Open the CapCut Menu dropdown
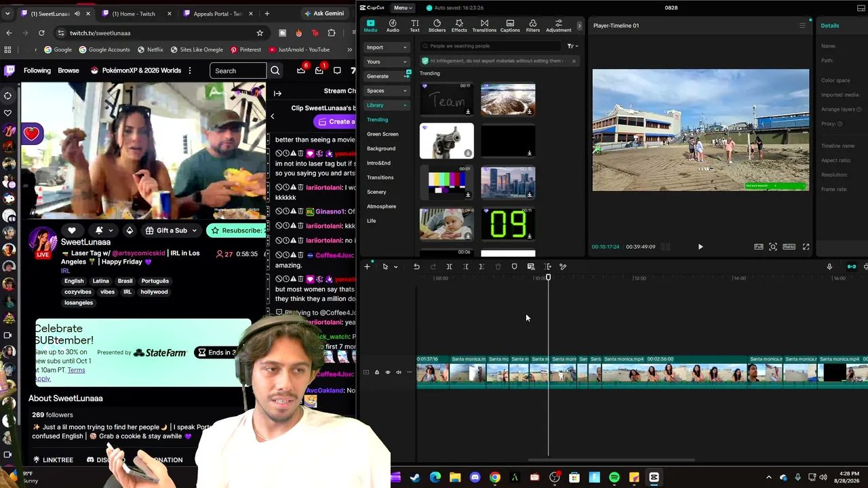This screenshot has height=488, width=868. (403, 8)
